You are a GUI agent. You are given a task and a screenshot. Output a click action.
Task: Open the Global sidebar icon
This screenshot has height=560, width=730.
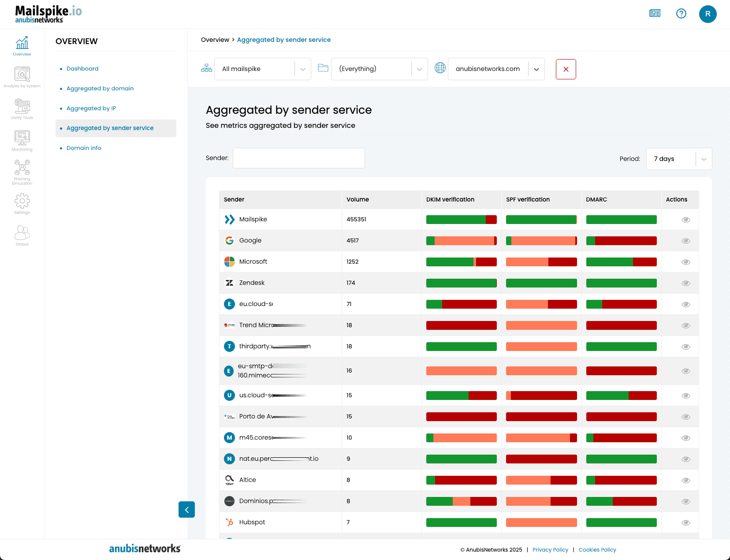[22, 235]
